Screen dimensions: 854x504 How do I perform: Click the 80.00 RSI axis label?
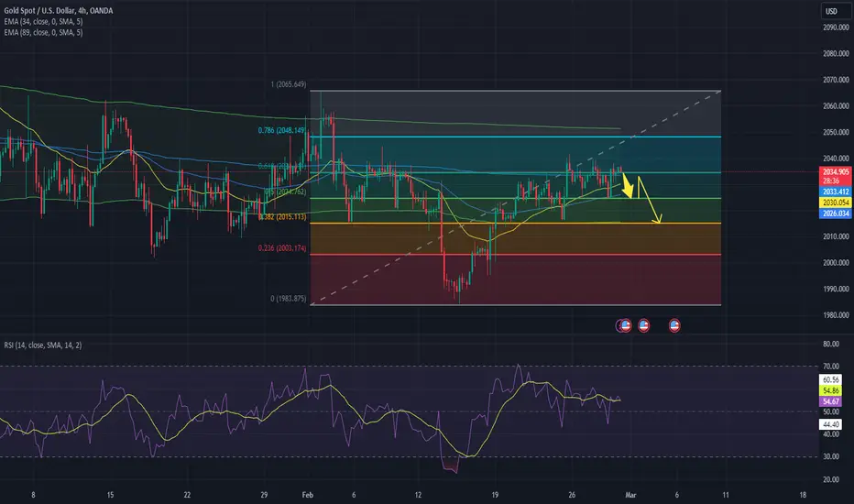point(831,344)
